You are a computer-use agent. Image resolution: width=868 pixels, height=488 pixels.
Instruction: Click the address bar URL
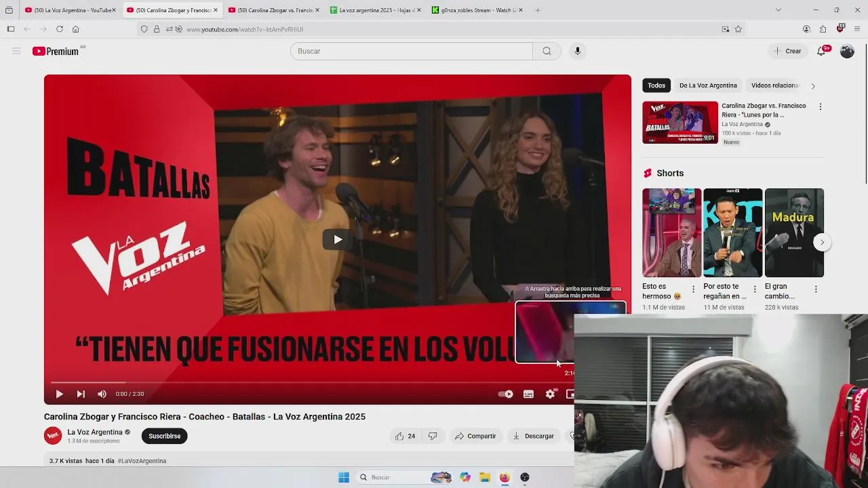coord(245,29)
